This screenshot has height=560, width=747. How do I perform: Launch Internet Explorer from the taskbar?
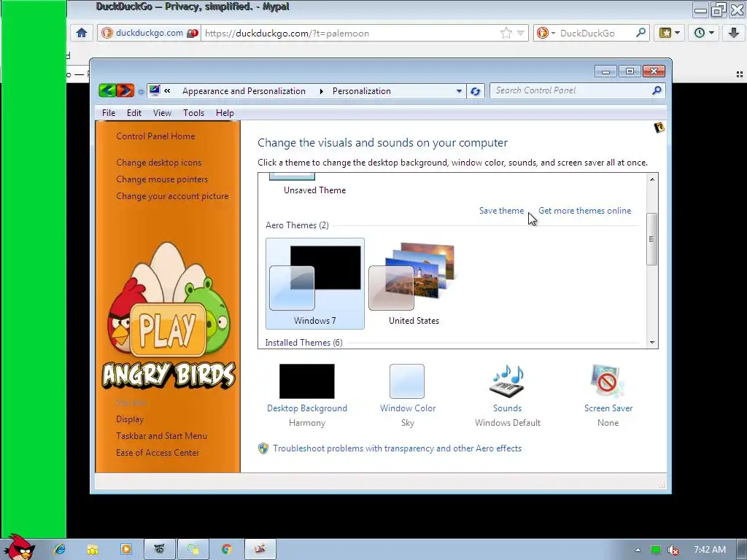pos(60,549)
